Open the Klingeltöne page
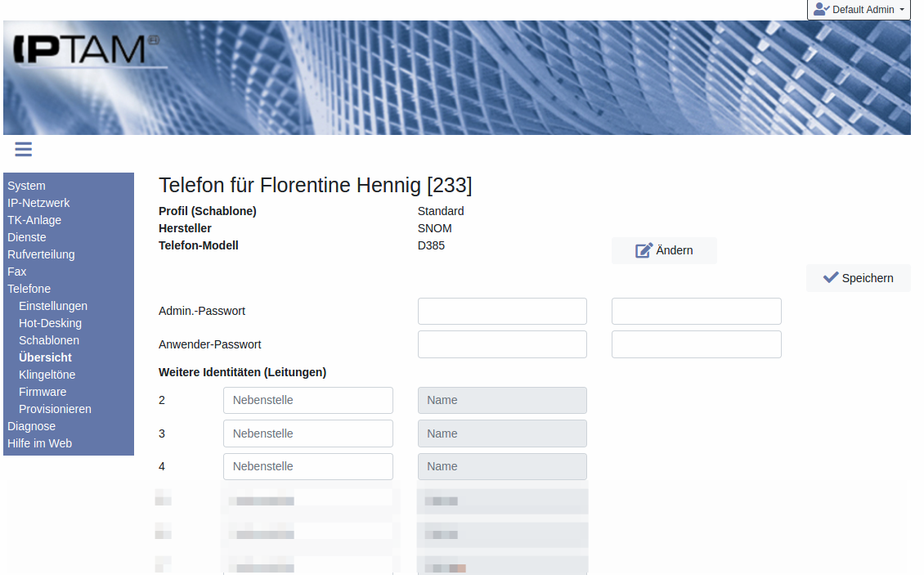The image size is (924, 575). [x=47, y=375]
